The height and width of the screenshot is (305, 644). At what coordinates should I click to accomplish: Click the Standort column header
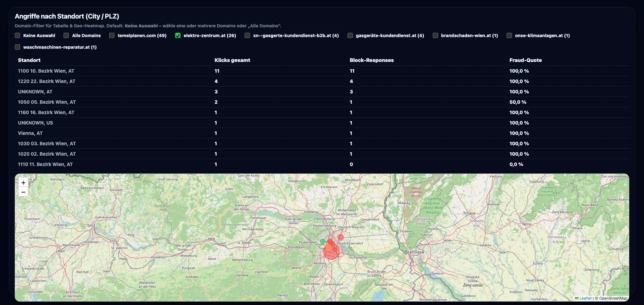click(x=29, y=60)
